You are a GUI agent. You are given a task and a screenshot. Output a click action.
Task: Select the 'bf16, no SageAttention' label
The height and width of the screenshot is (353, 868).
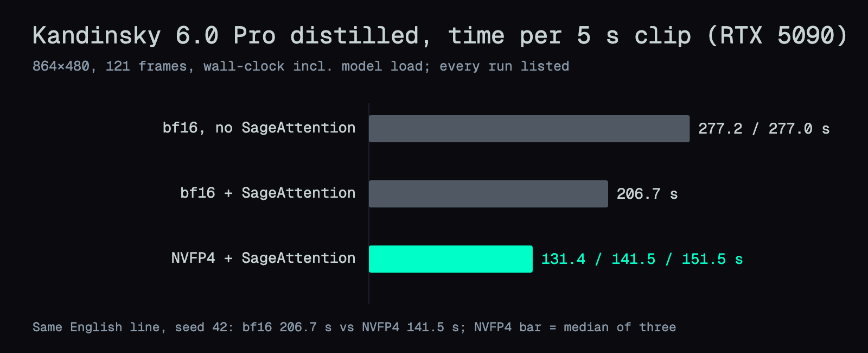point(259,128)
